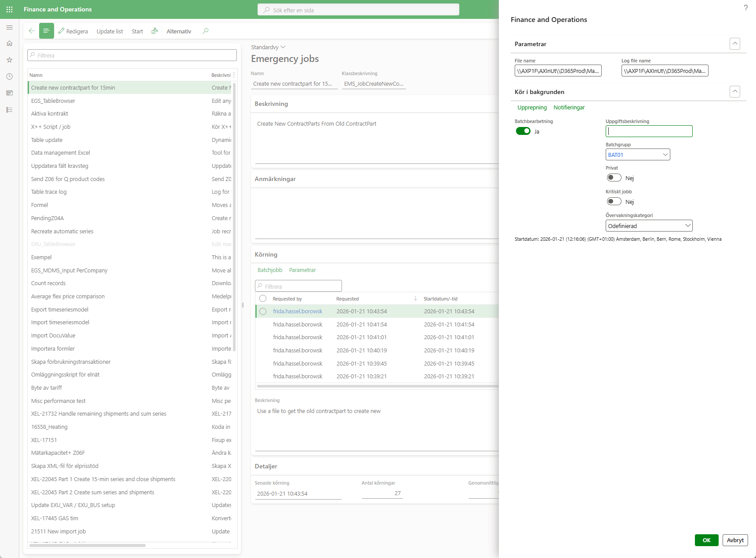Click the OK button
Viewport: 756px width, 558px height.
[x=706, y=540]
